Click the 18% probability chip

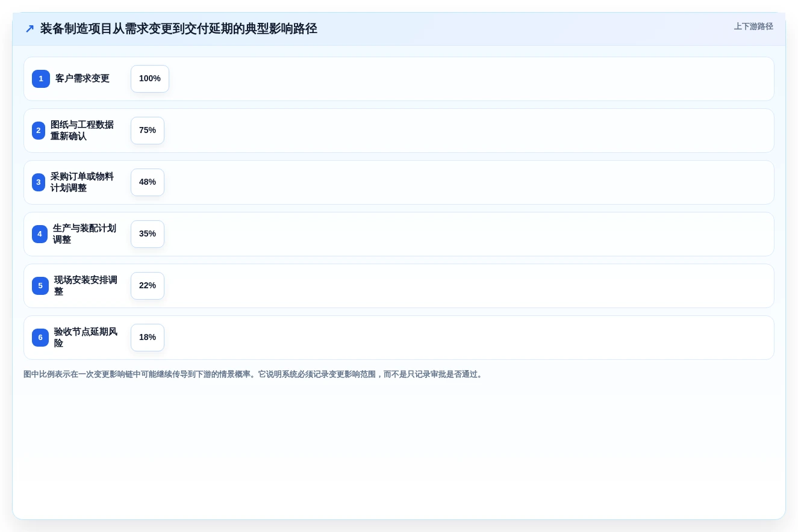(x=148, y=338)
